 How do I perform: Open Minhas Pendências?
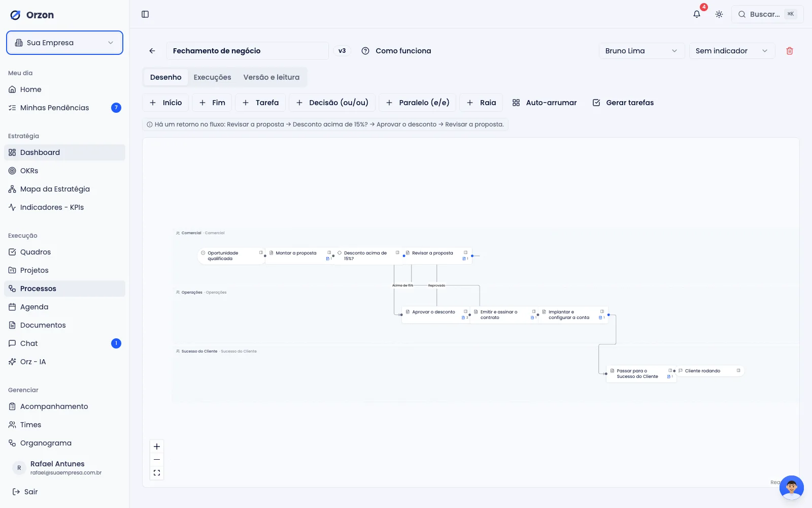tap(64, 108)
